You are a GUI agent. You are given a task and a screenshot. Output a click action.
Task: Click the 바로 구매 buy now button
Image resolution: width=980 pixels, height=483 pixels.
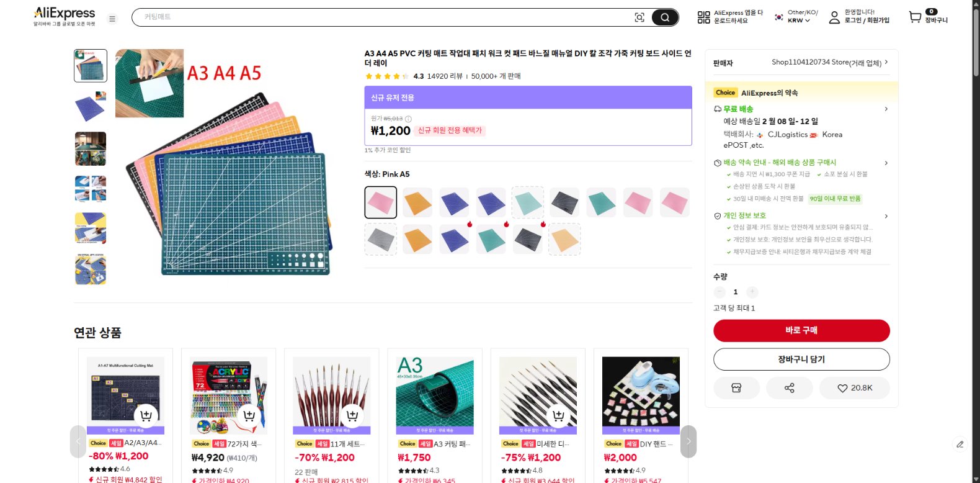pos(801,330)
